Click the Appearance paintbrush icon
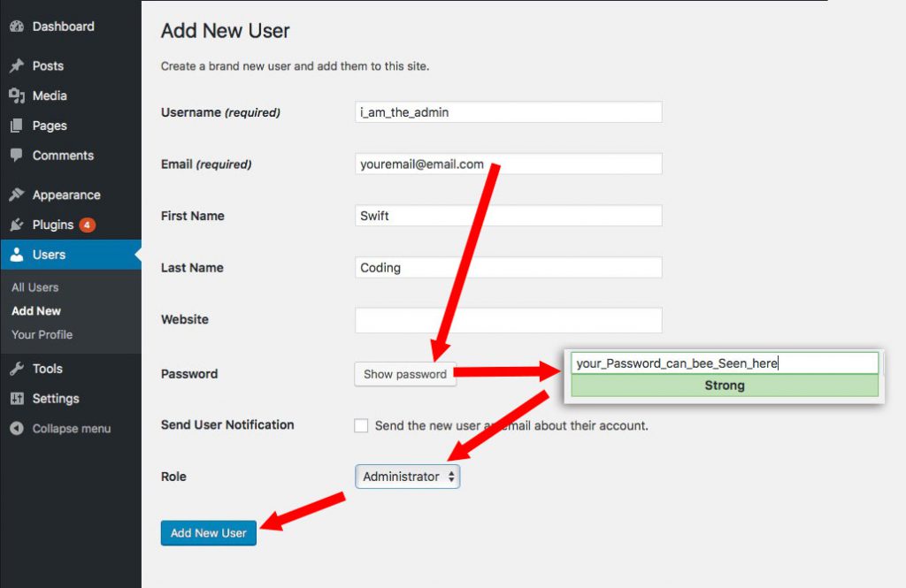 click(x=16, y=195)
